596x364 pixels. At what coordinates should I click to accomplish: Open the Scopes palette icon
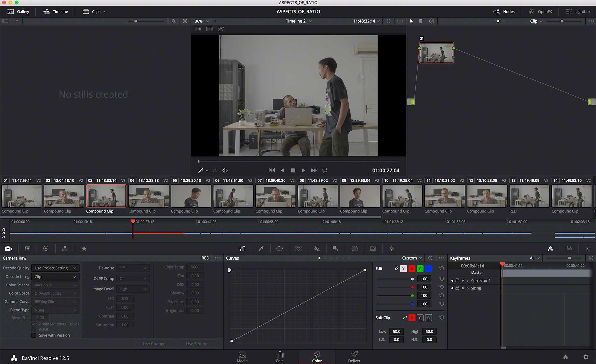click(x=569, y=248)
